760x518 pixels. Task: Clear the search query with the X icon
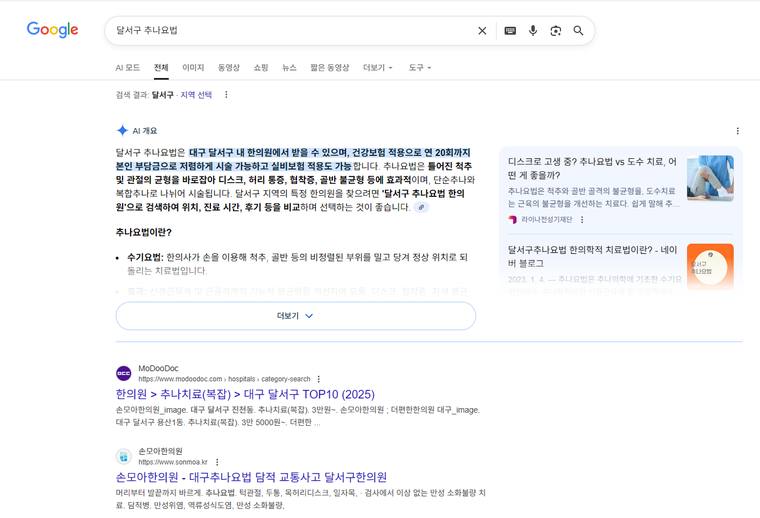[482, 31]
